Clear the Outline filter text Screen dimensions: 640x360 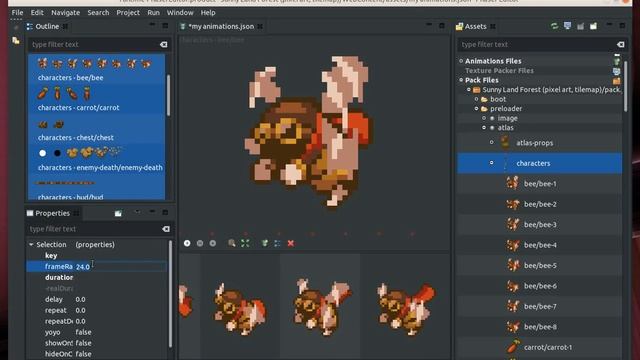164,44
